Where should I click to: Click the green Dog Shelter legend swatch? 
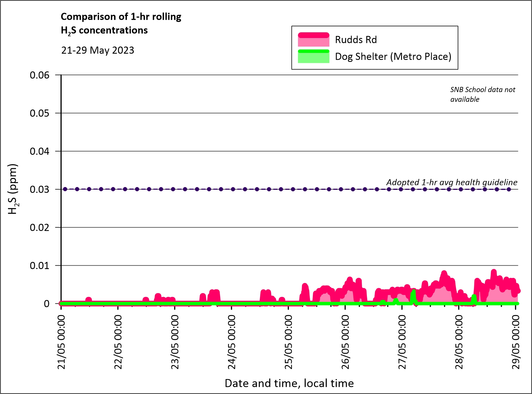click(313, 56)
